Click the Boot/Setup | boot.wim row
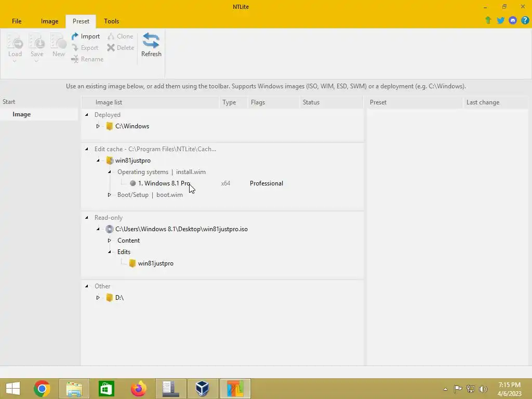 [150, 195]
